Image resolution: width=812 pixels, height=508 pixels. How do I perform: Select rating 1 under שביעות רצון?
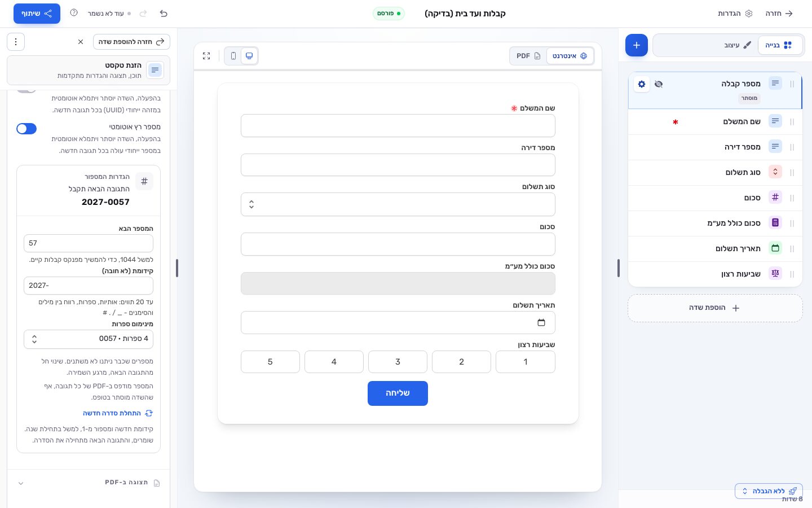tap(526, 362)
